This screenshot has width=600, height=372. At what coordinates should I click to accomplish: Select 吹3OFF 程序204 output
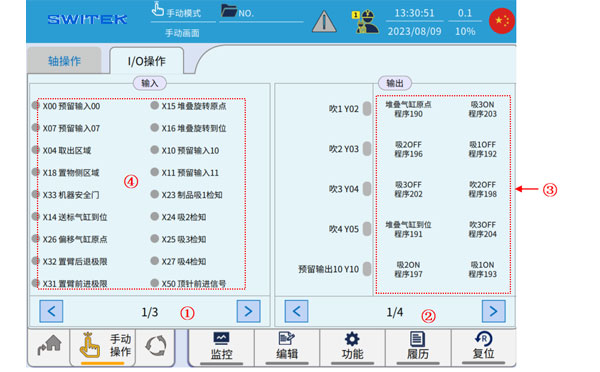483,229
